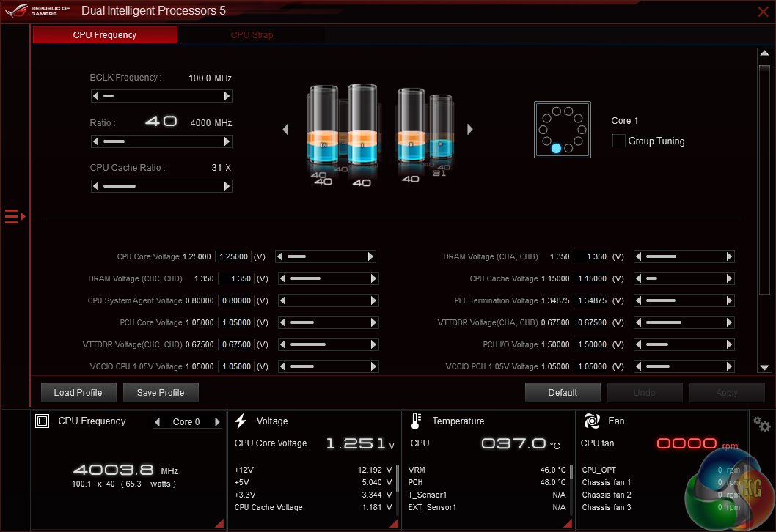Click the Fan monitor icon
This screenshot has height=532, width=776.
[x=591, y=421]
